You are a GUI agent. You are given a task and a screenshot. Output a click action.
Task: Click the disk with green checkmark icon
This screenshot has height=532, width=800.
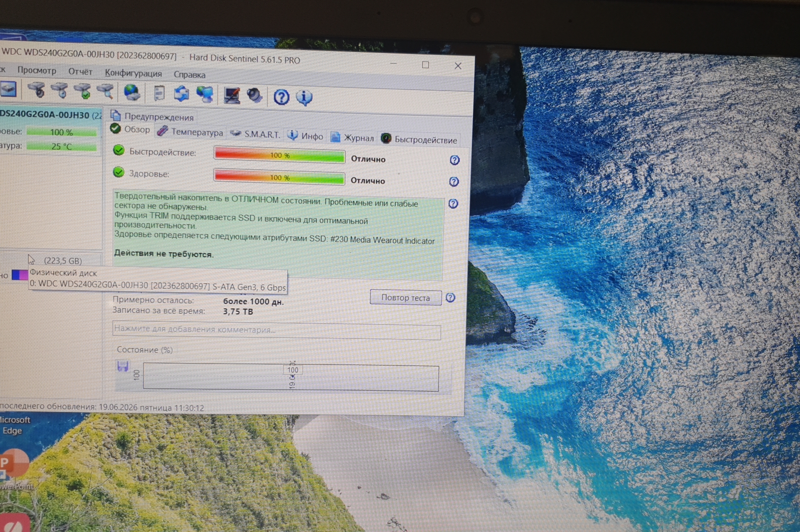pos(82,91)
